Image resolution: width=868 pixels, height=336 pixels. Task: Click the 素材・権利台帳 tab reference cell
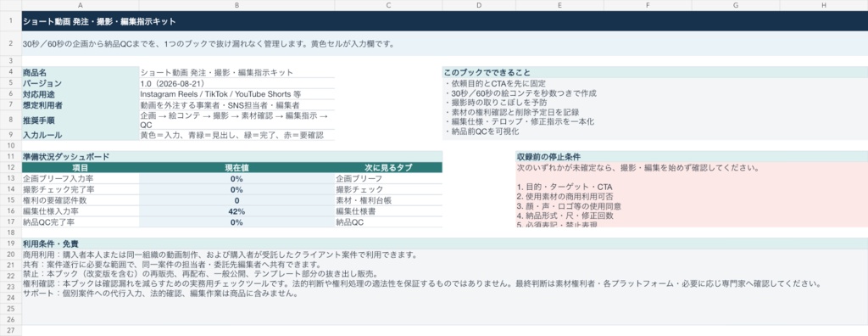(x=388, y=200)
